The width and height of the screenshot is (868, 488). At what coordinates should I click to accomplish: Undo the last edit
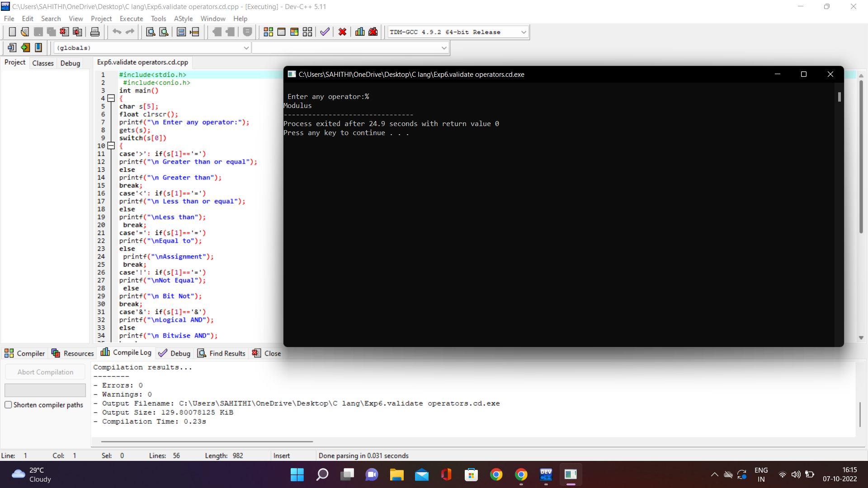click(x=117, y=32)
